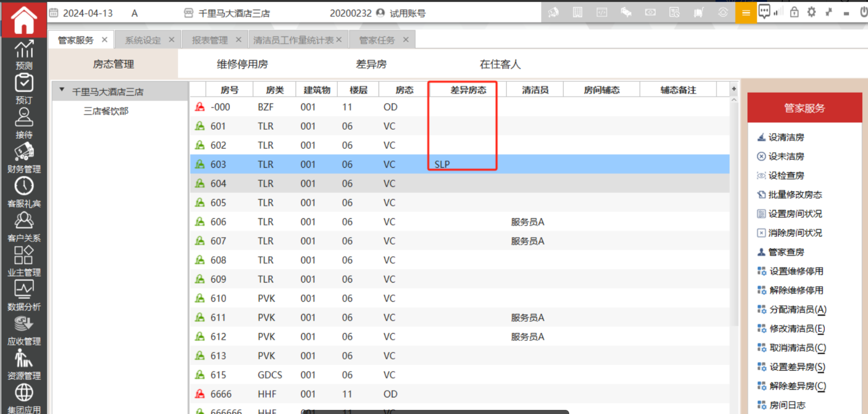Viewport: 868px width, 414px height.
Task: Click 批量修改房态 option
Action: pos(795,195)
